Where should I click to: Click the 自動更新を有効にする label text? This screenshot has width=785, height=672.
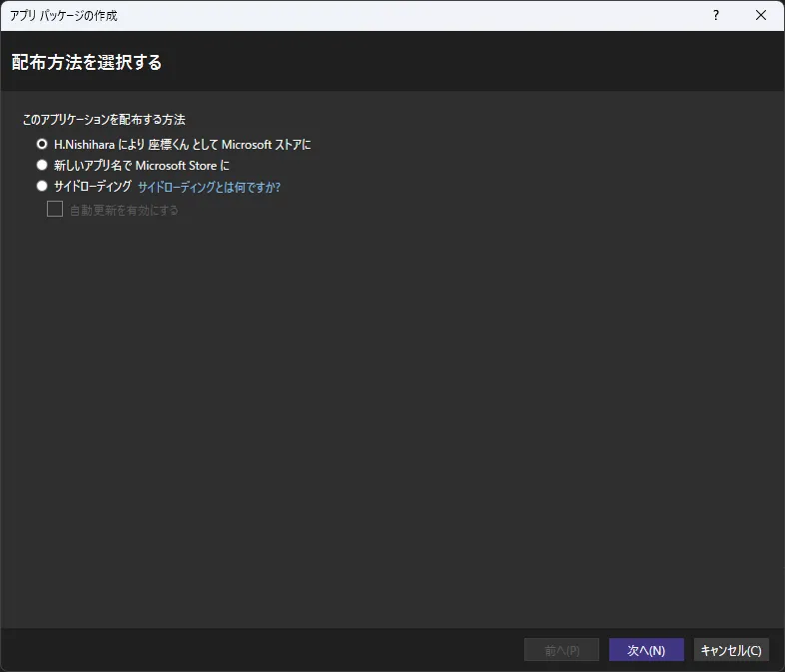(124, 210)
